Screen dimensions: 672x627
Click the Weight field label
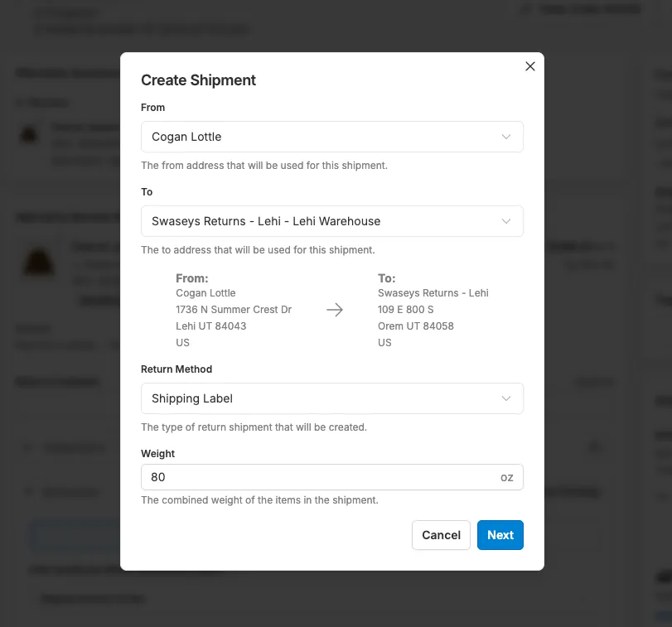coord(157,453)
